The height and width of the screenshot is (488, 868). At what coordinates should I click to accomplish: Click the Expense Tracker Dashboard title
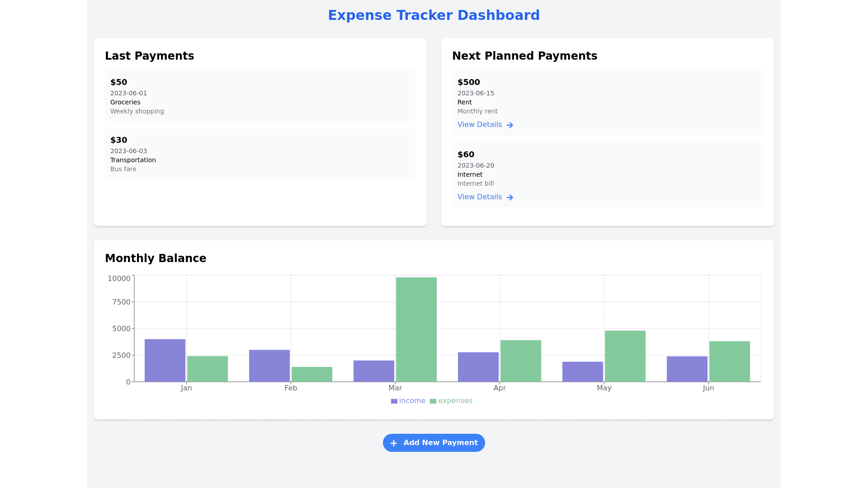point(434,15)
